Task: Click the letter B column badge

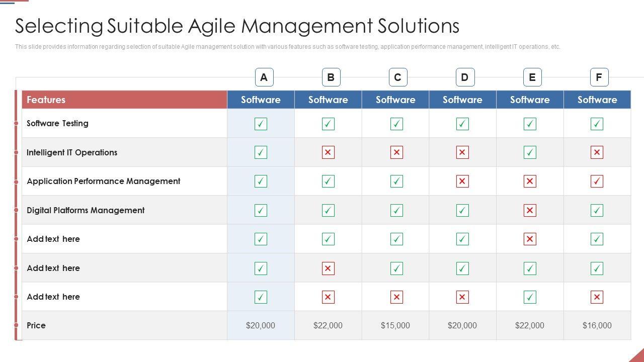Action: coord(331,77)
